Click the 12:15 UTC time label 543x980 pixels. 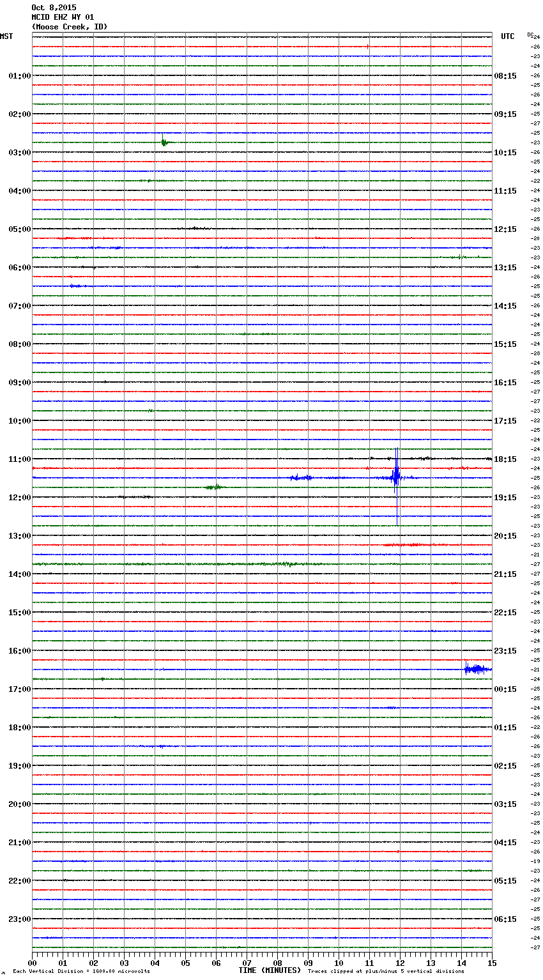(x=505, y=229)
